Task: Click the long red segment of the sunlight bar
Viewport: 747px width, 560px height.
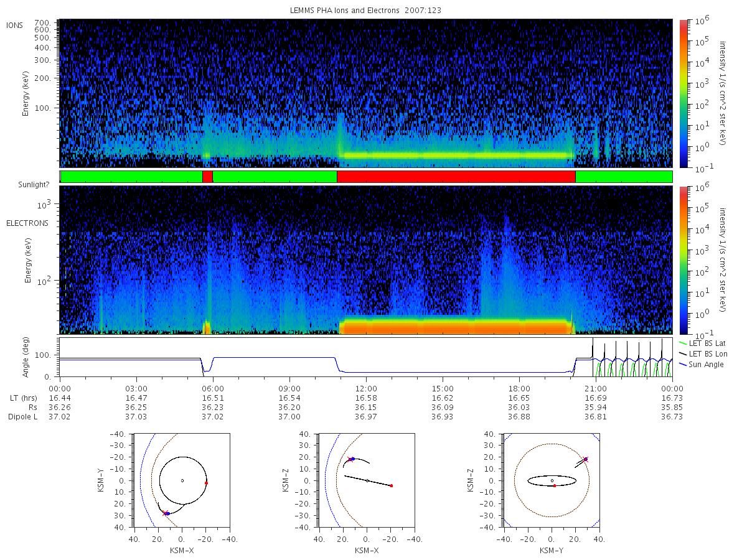Action: [x=456, y=177]
